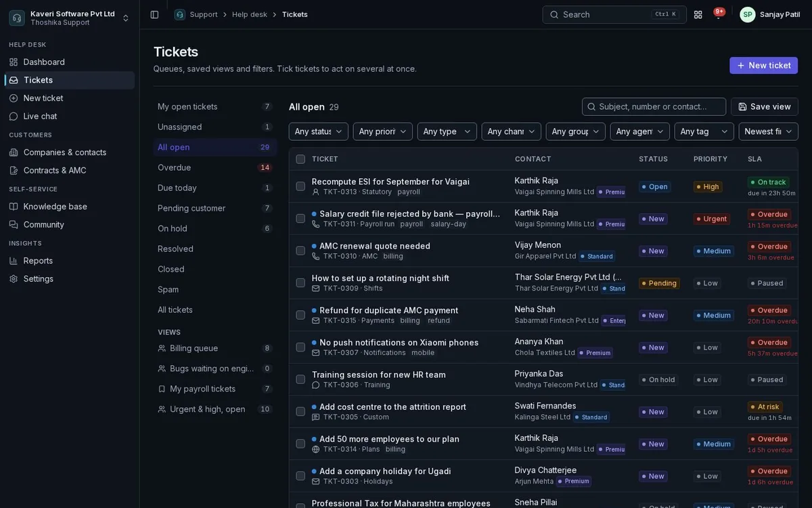Viewport: 812px width, 508px height.
Task: Check the Xiaomi push notifications ticket box
Action: (300, 347)
